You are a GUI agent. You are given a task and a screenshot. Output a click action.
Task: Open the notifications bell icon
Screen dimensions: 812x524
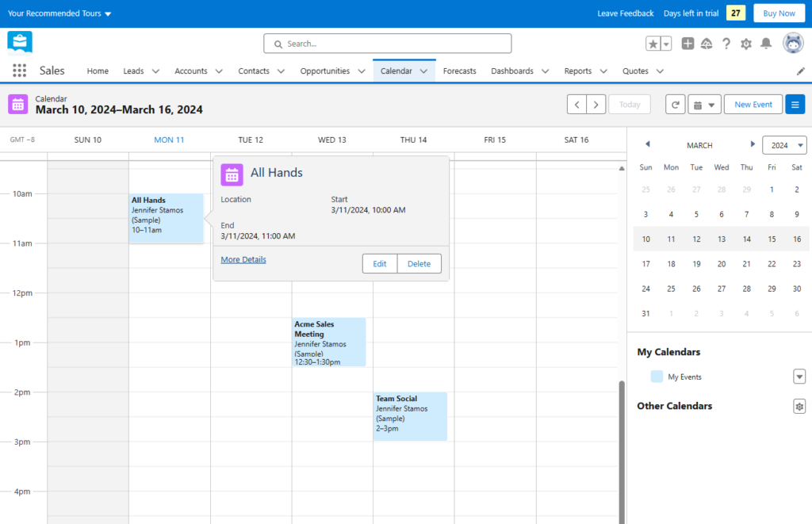pyautogui.click(x=766, y=44)
